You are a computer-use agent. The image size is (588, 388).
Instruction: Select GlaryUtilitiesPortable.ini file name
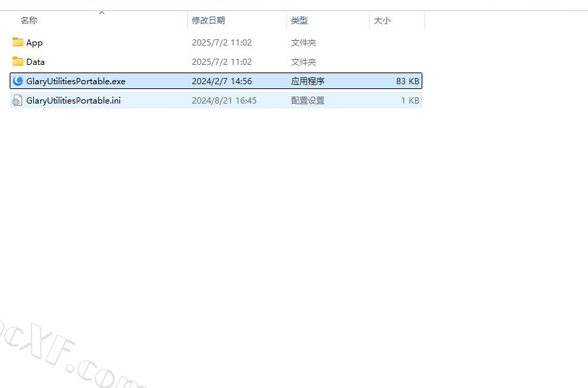pos(73,101)
